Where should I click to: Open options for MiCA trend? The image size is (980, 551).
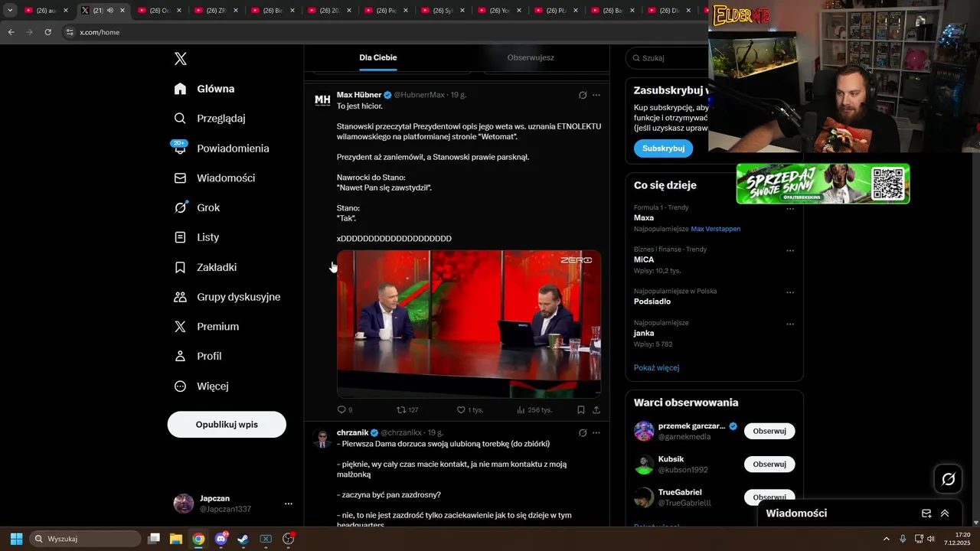click(790, 250)
